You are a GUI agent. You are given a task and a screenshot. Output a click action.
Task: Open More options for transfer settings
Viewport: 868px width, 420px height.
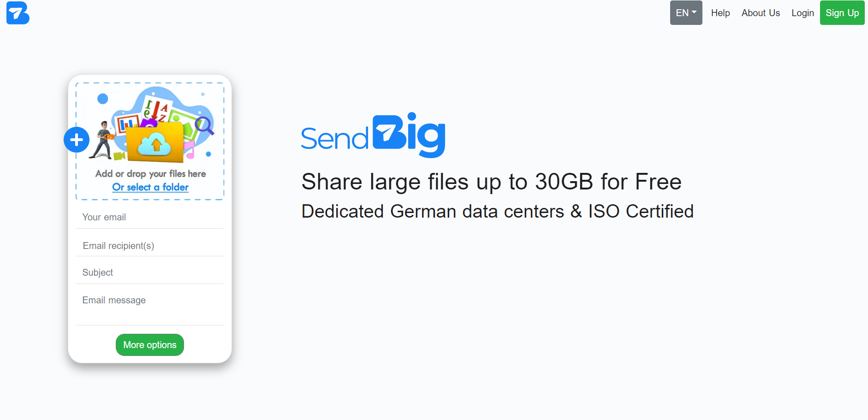pos(149,344)
